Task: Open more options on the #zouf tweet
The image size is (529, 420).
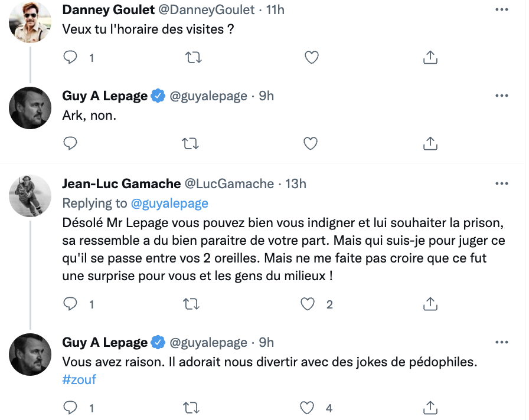Action: 502,343
